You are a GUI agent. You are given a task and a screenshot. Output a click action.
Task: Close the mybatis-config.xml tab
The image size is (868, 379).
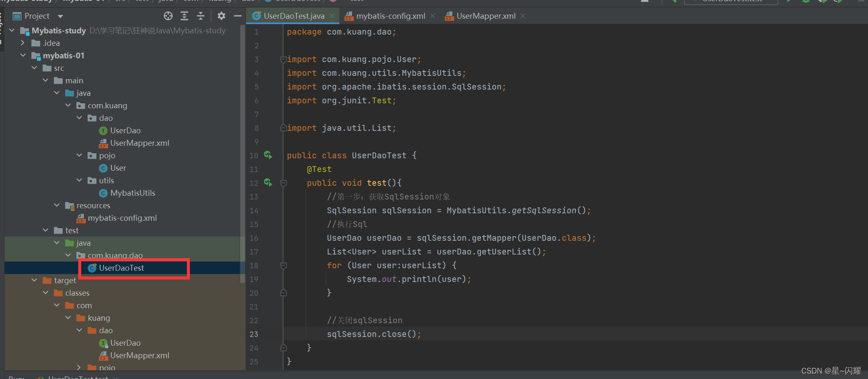click(x=433, y=16)
